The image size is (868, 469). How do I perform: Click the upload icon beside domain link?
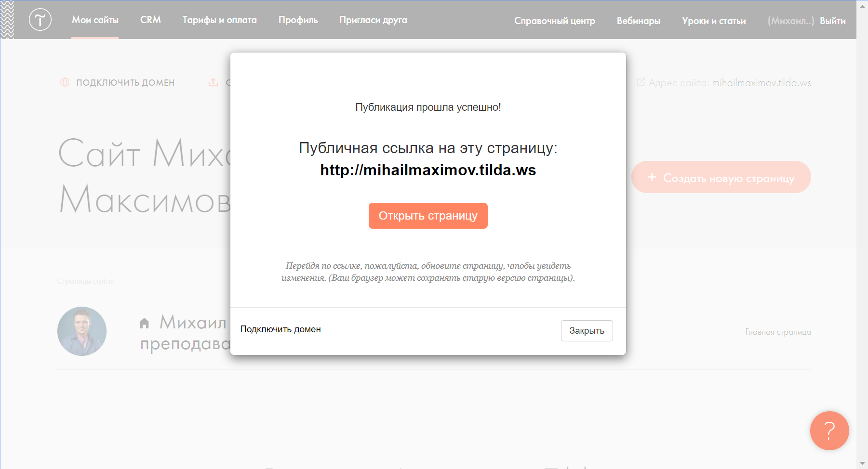coord(213,82)
